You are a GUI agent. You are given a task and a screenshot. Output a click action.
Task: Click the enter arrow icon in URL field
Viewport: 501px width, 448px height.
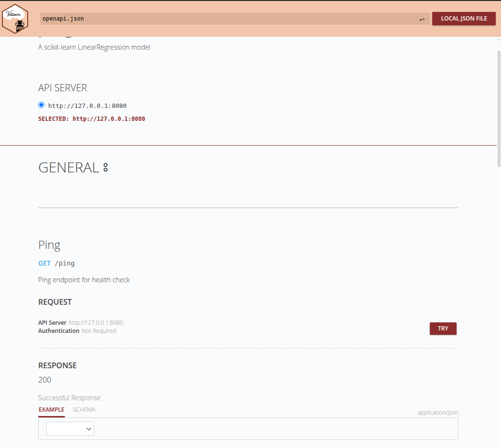[422, 19]
